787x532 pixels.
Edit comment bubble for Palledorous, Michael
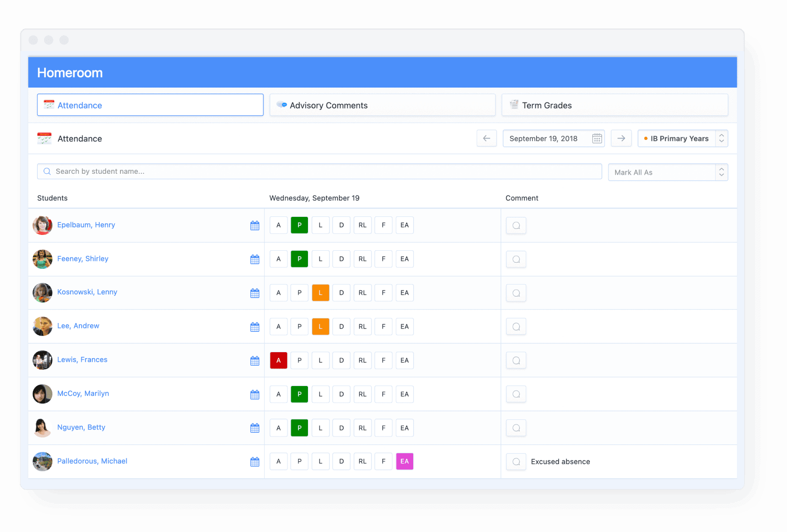coord(516,462)
